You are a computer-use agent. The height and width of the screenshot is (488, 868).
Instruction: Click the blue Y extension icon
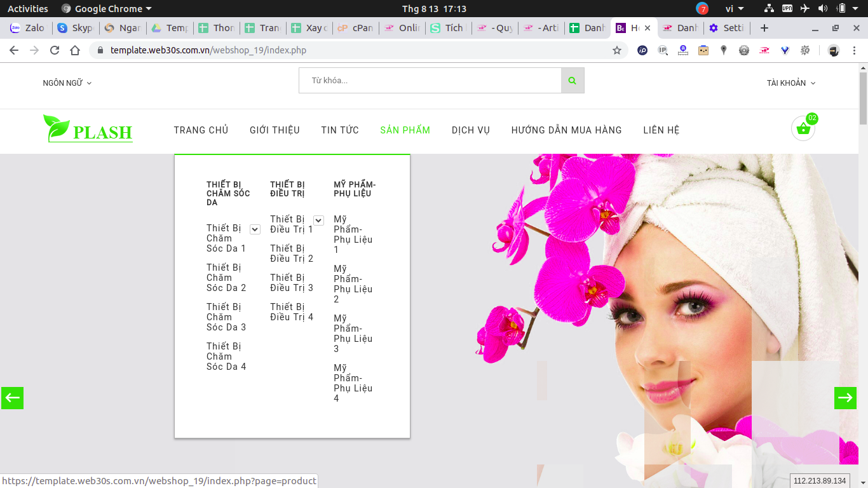(x=785, y=50)
